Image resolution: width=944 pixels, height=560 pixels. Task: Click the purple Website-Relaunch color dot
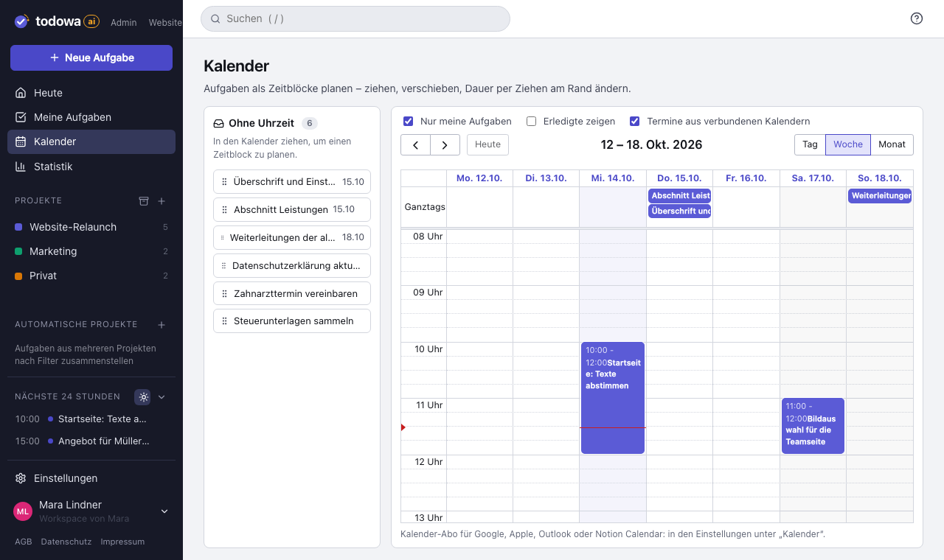(18, 227)
